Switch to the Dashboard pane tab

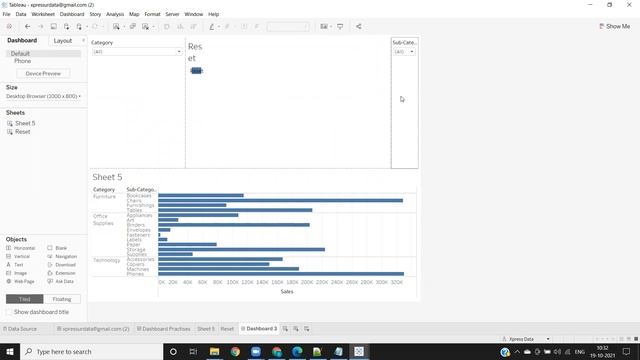[22, 40]
